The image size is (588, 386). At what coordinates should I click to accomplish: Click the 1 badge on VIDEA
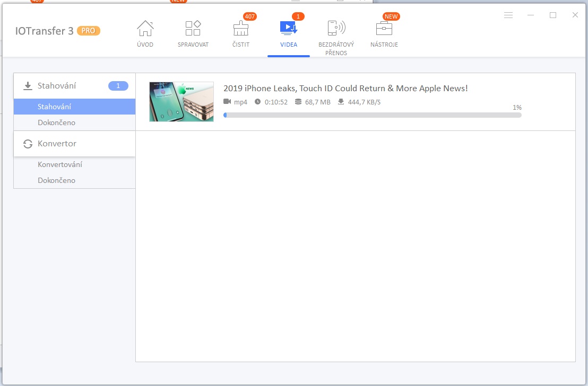click(298, 16)
